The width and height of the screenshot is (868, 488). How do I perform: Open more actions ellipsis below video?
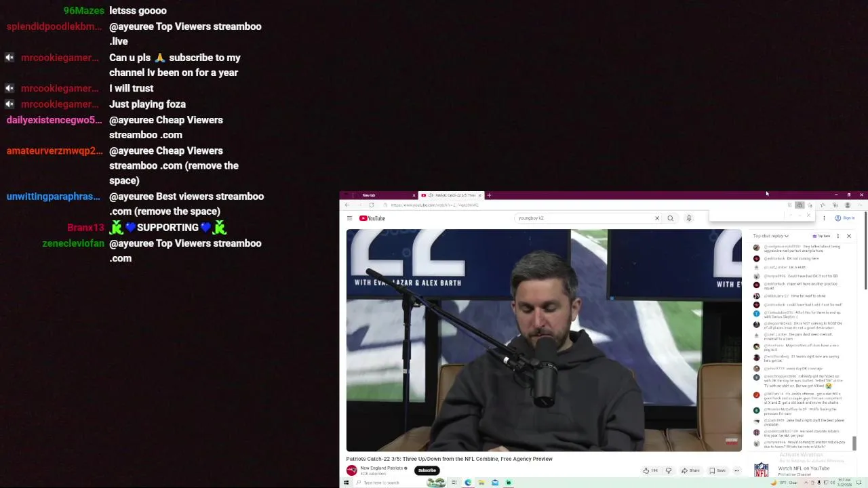736,470
